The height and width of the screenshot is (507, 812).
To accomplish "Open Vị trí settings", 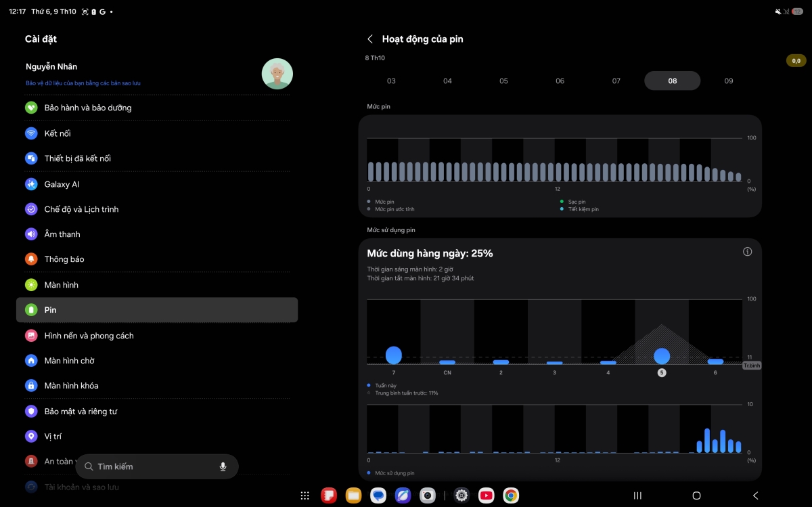I will 157,437.
